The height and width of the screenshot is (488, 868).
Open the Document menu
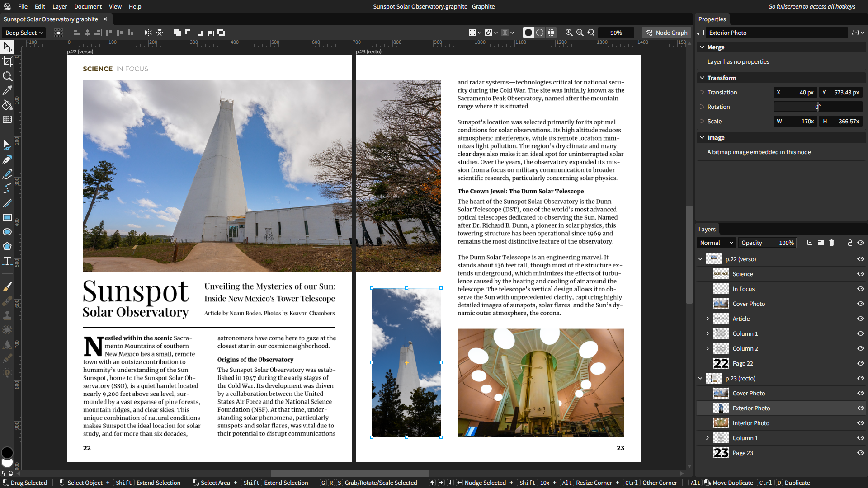tap(88, 6)
